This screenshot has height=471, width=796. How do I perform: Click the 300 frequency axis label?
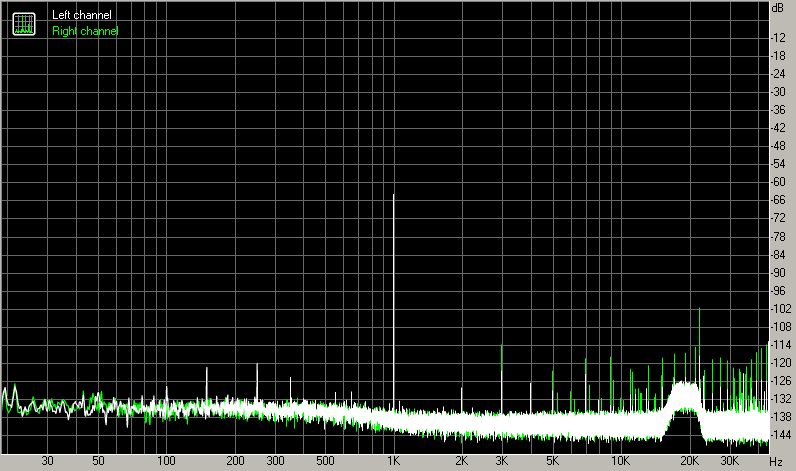tap(275, 461)
